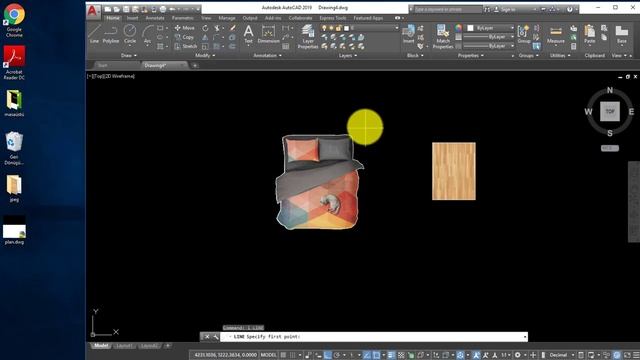
Task: Click the command line customize wrench
Action: (216, 337)
